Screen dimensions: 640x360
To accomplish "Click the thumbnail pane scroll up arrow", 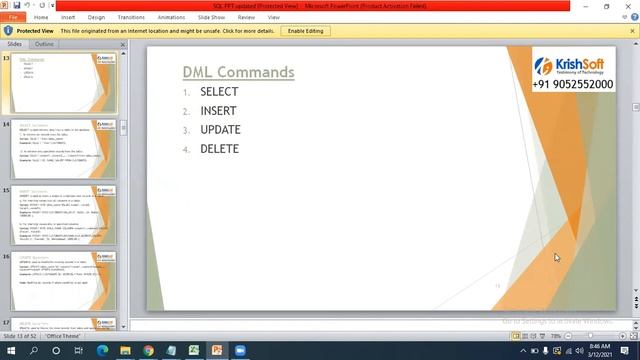I will click(x=123, y=53).
